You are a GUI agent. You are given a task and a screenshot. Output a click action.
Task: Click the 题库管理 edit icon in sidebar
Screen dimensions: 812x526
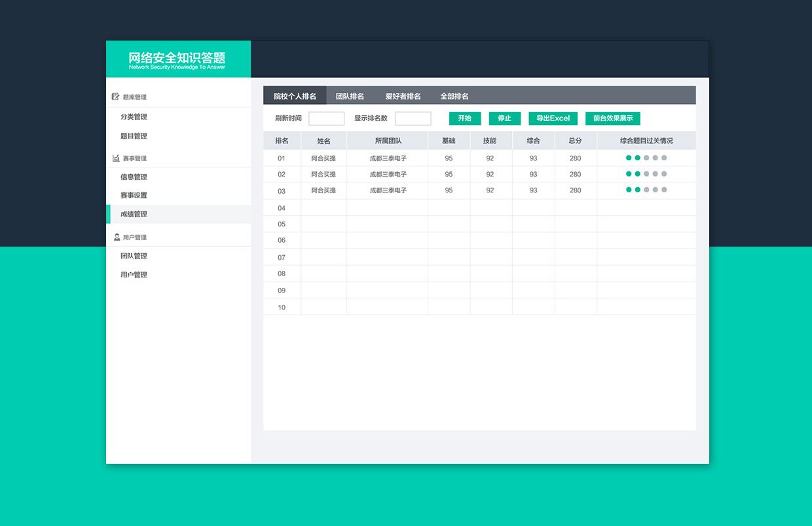(116, 97)
